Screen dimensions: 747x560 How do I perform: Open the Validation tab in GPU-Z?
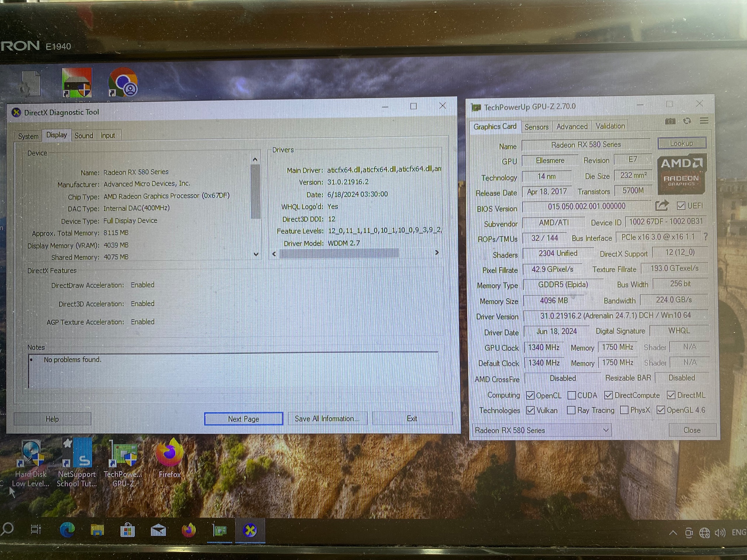(x=610, y=126)
